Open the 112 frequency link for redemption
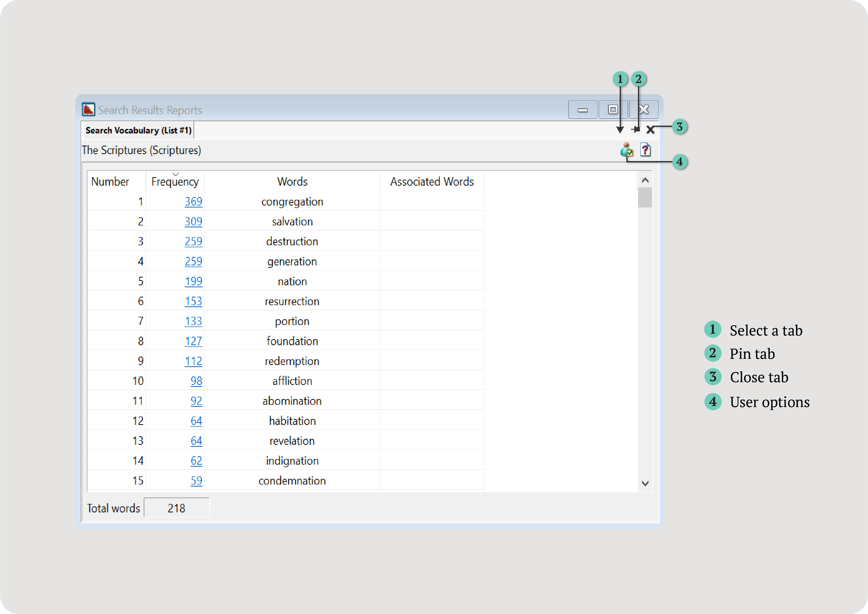The width and height of the screenshot is (868, 614). [193, 361]
